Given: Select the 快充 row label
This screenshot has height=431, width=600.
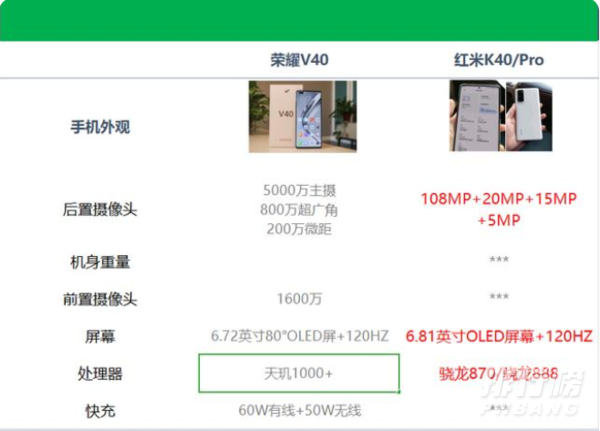Looking at the screenshot, I should click(100, 411).
